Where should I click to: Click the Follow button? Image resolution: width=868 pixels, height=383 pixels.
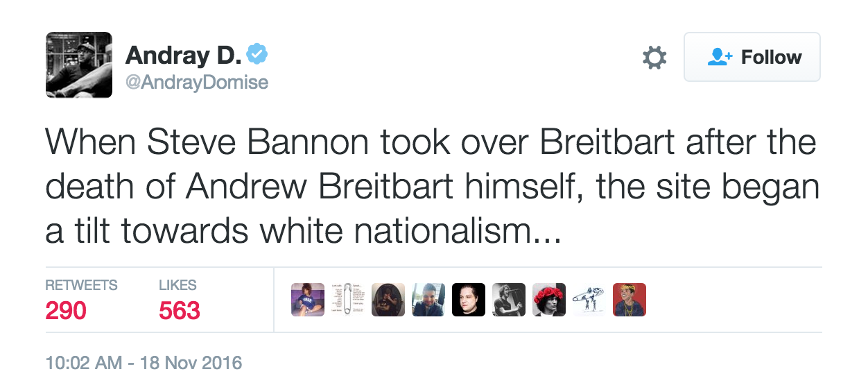(752, 57)
